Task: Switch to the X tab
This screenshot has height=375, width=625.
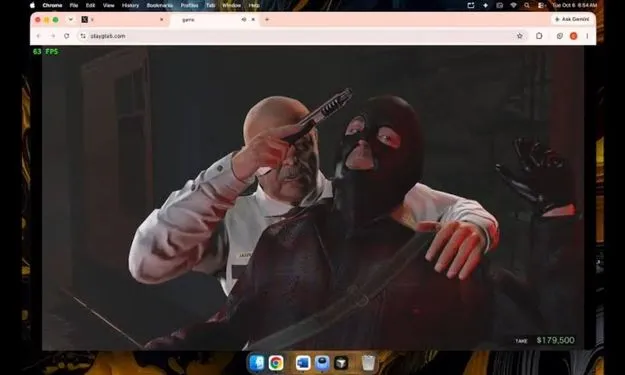Action: tap(122, 20)
